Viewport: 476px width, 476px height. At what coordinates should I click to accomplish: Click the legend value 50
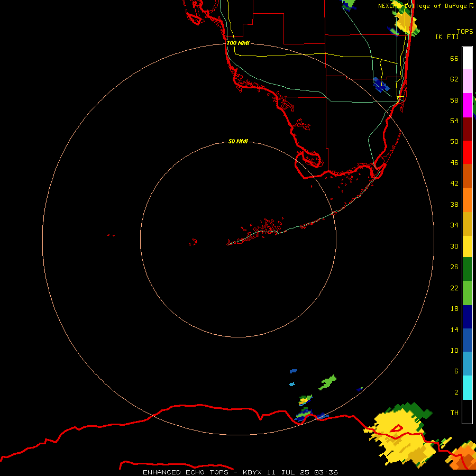coord(454,142)
